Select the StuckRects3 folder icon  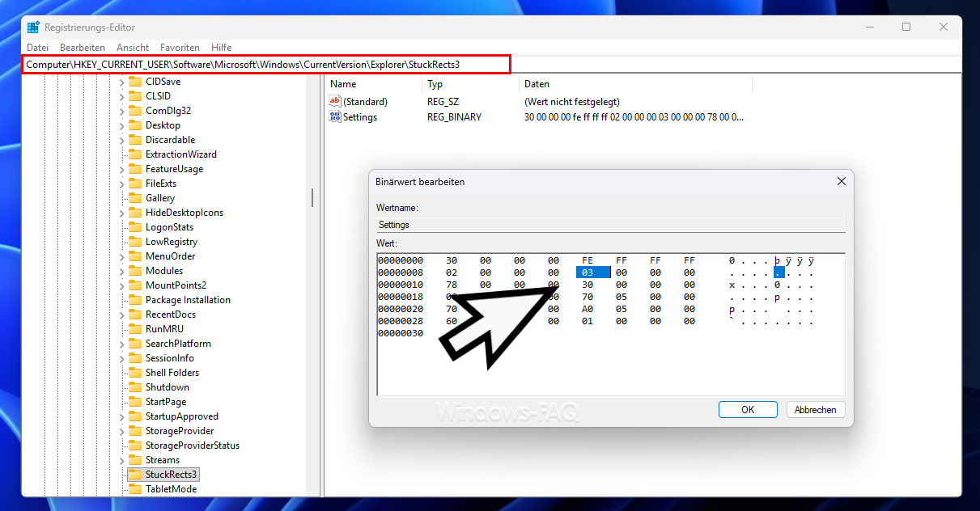pyautogui.click(x=135, y=475)
